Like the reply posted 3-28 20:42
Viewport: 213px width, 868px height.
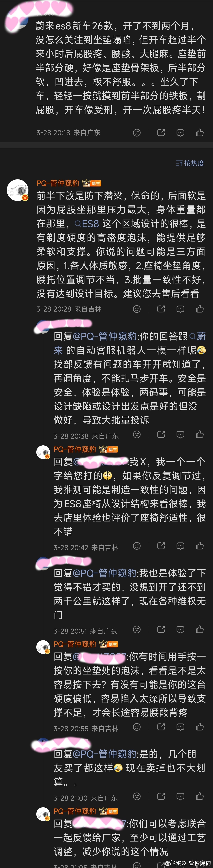coord(200,546)
